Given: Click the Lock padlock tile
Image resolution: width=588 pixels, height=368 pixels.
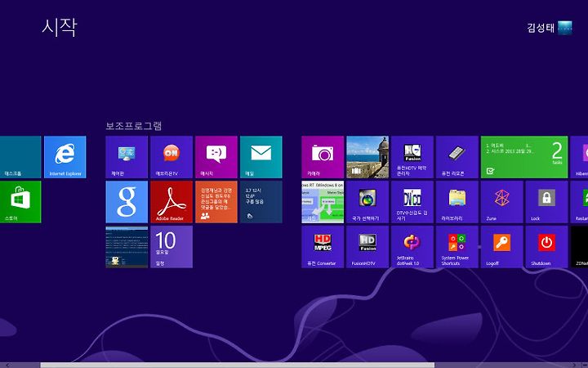Looking at the screenshot, I should [546, 202].
